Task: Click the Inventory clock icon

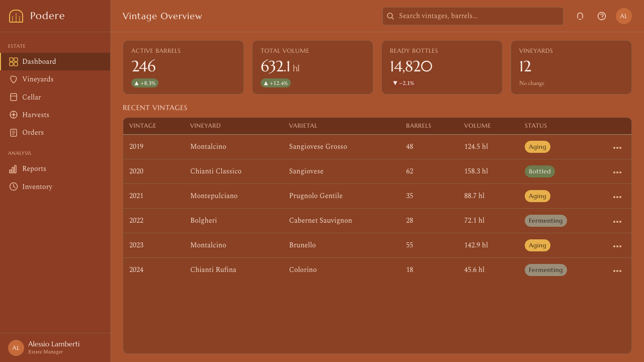Action: pos(14,187)
